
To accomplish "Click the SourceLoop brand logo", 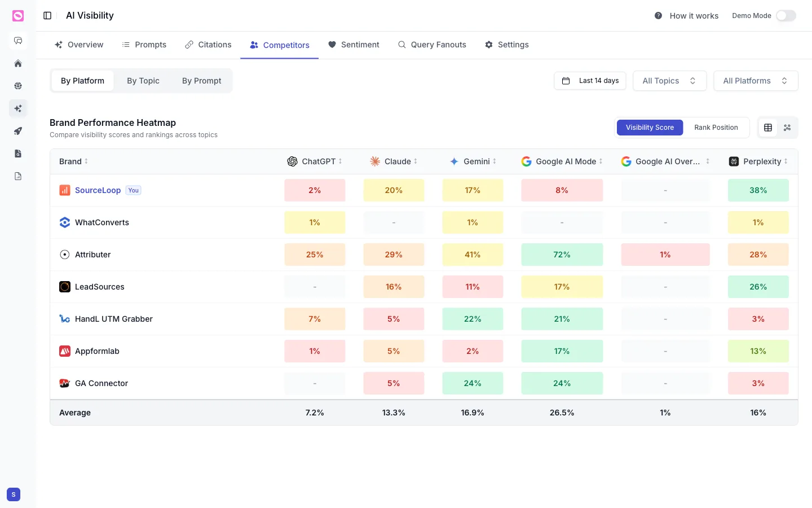I will (x=65, y=190).
